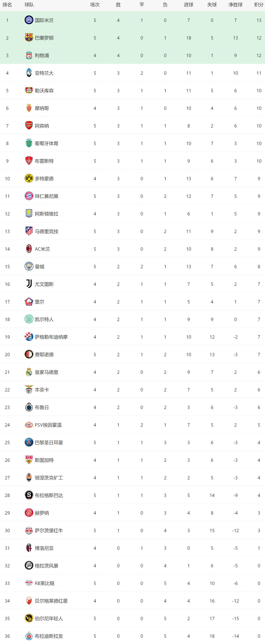This screenshot has height=644, width=265.
Task: Click the Liverpool crest icon
Action: (x=29, y=55)
